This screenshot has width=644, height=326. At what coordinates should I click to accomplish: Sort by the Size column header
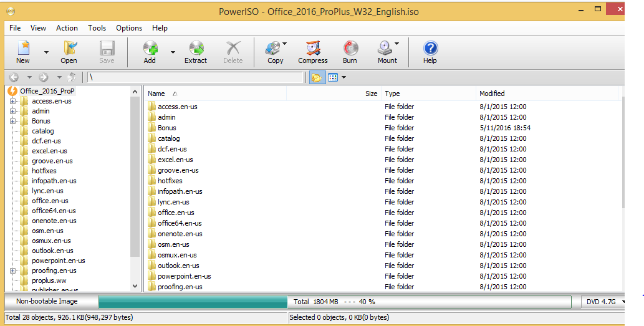334,93
